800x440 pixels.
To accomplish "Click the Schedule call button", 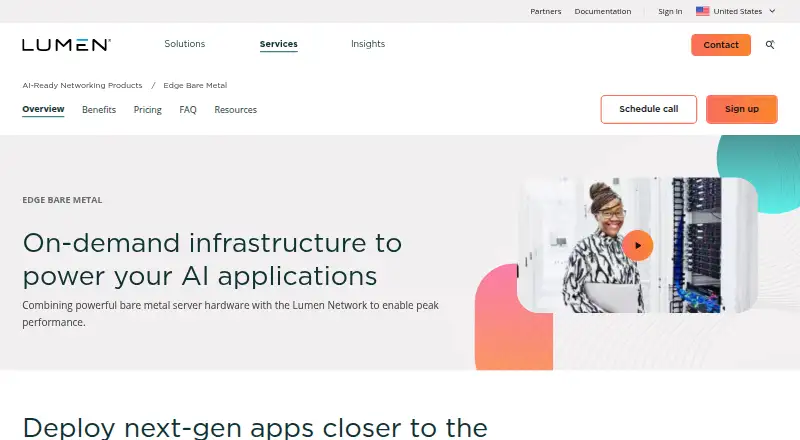I will coord(648,109).
